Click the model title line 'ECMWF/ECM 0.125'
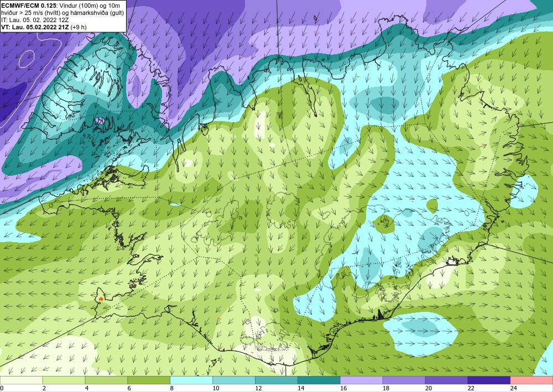The image size is (553, 392). (29, 6)
